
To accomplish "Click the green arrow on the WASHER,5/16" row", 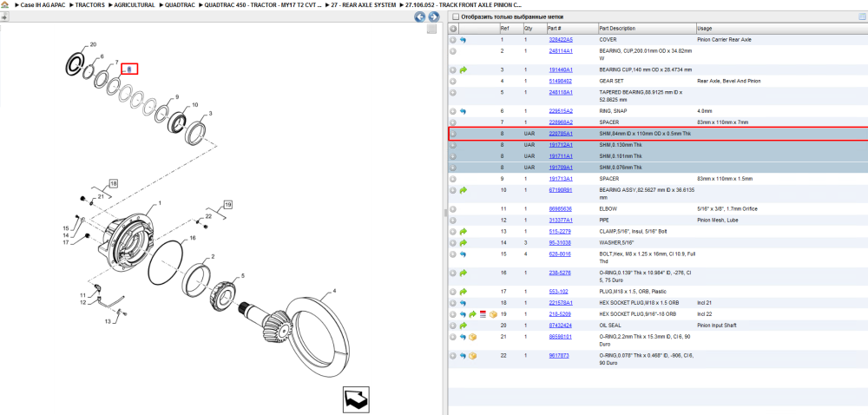I will 464,243.
